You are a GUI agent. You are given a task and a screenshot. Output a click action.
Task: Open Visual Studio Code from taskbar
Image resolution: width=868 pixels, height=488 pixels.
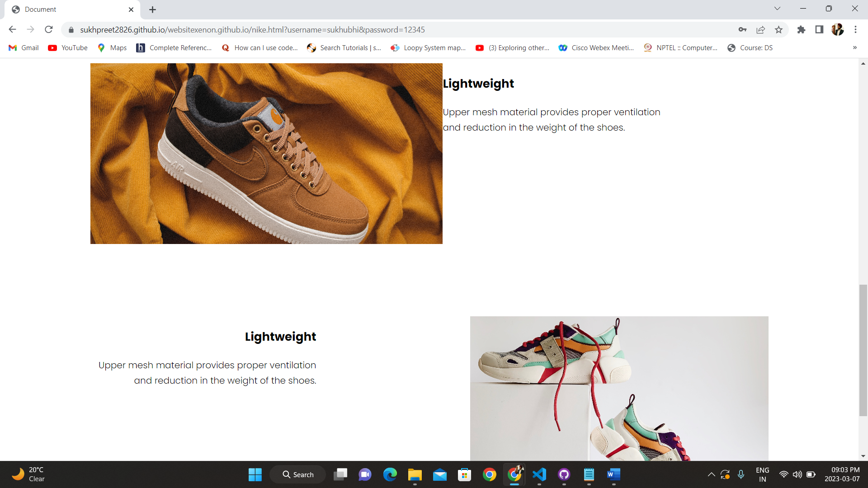tap(539, 474)
